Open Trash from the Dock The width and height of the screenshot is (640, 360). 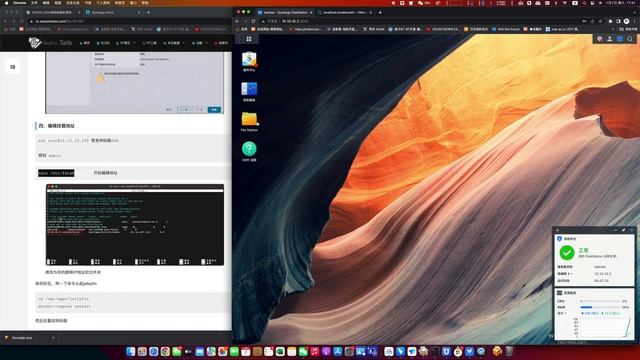(x=509, y=351)
